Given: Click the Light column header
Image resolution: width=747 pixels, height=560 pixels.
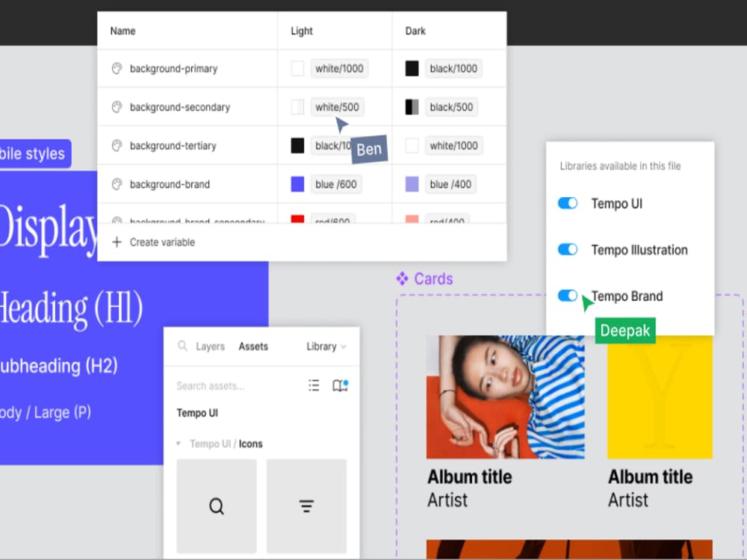Looking at the screenshot, I should [x=302, y=31].
